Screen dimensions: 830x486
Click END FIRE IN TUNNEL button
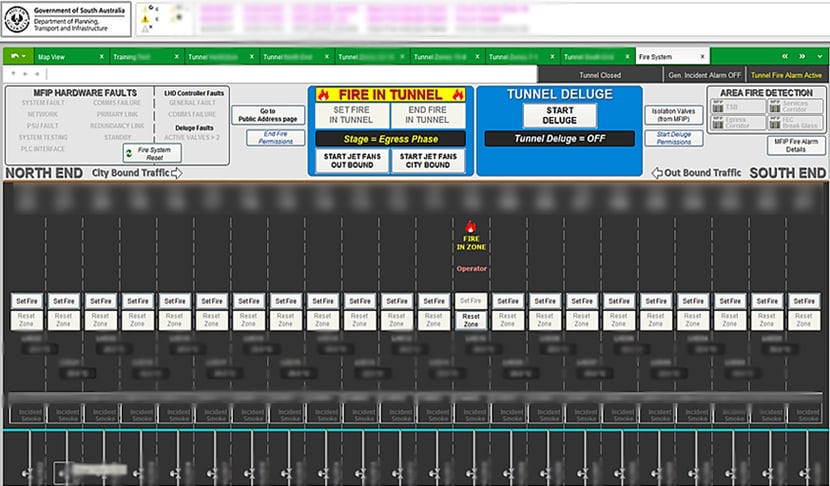click(428, 114)
